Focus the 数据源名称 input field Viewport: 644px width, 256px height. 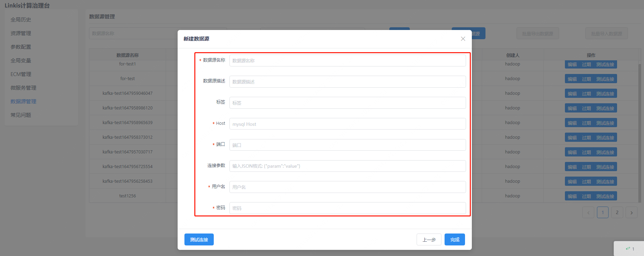coord(347,61)
